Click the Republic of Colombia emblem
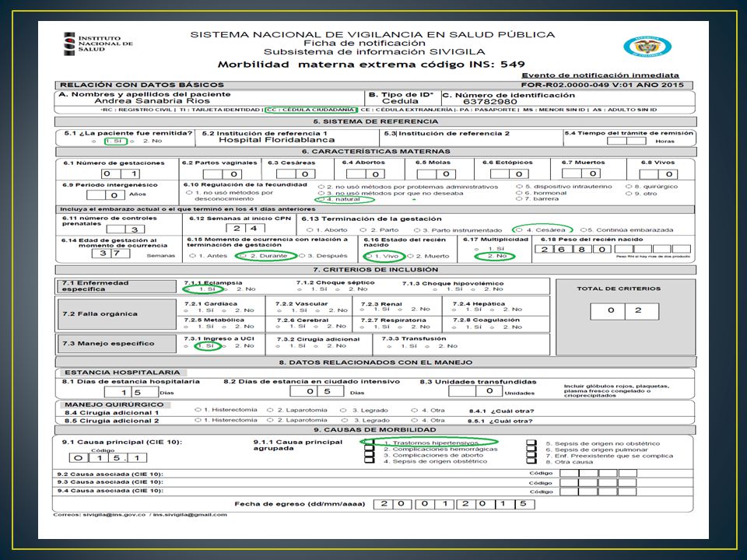 (x=647, y=47)
